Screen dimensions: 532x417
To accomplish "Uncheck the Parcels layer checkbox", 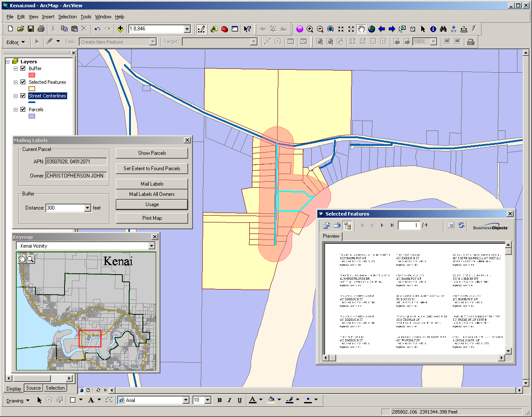I will (23, 109).
